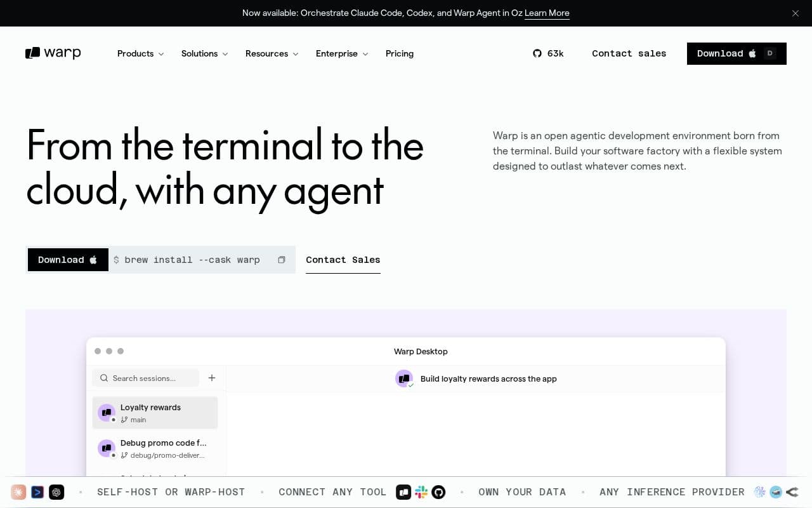Screen dimensions: 812x508
Task: Click the Claude icon in bottom ticker
Action: [x=18, y=492]
